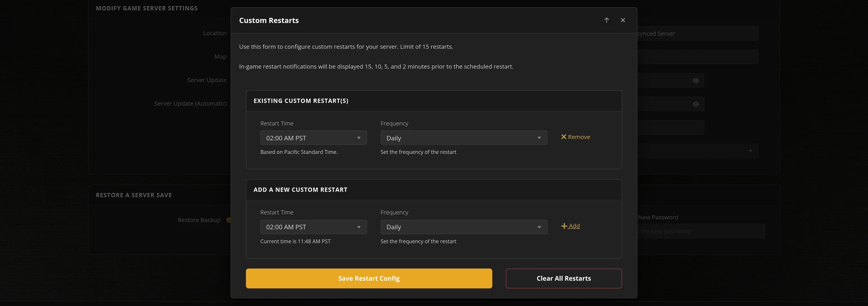The width and height of the screenshot is (868, 306).
Task: Open the background dropdown arrow right of dialog
Action: 750,151
